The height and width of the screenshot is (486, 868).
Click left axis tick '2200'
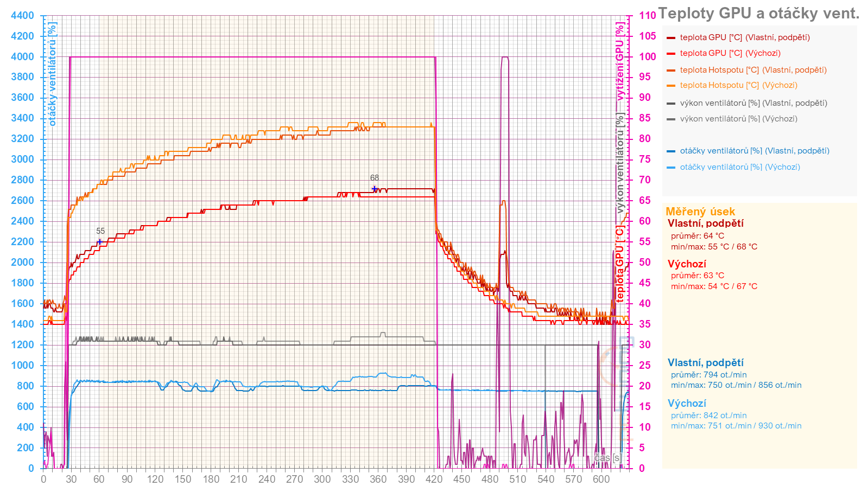pos(22,242)
